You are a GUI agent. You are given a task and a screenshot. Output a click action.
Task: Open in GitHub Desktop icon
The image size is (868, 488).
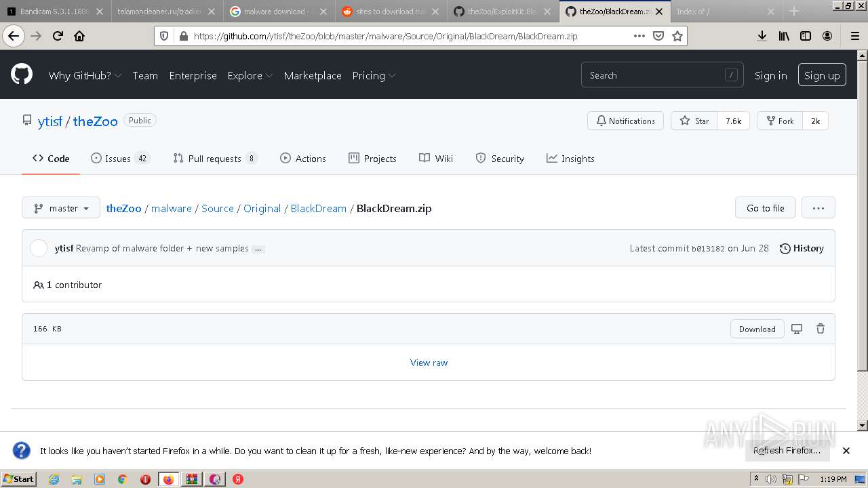pyautogui.click(x=797, y=329)
